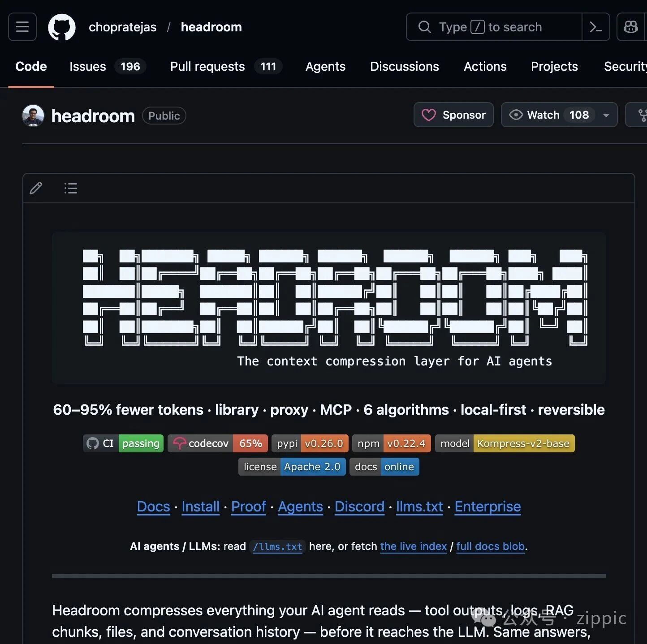Click the codecov 65% badge

(x=218, y=443)
